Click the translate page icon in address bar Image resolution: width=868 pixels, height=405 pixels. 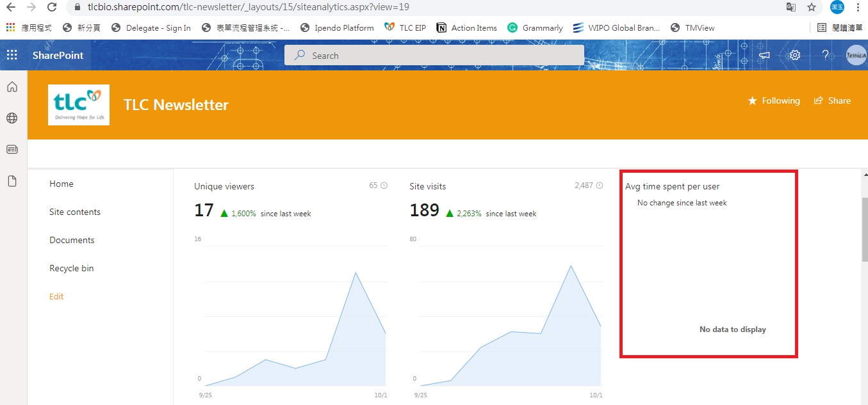791,8
